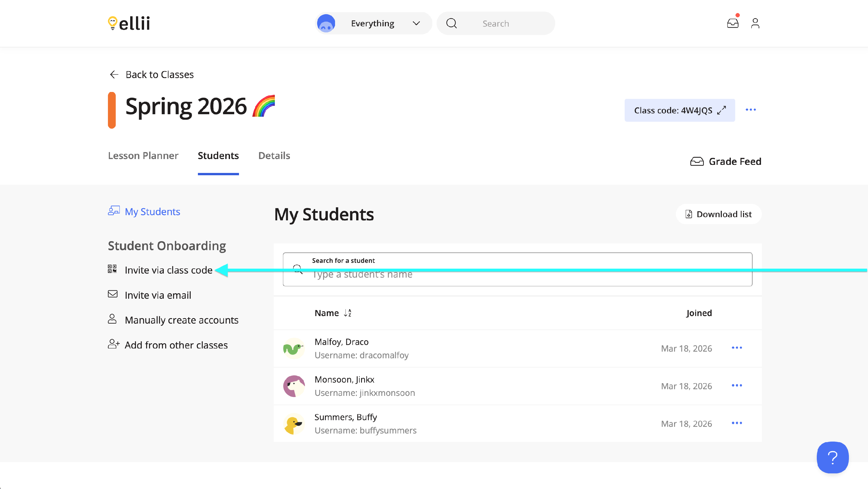Open the inbox notifications icon
This screenshot has height=489, width=868.
733,23
